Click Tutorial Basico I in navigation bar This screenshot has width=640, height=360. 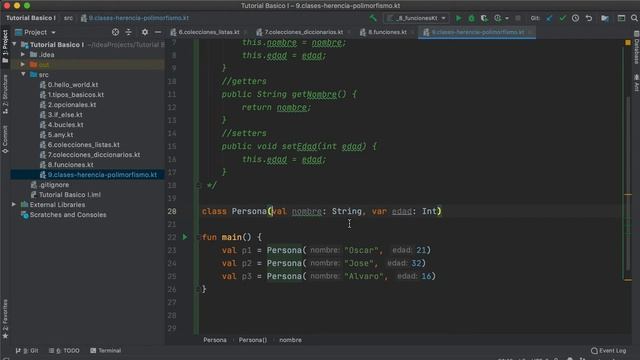tap(31, 18)
